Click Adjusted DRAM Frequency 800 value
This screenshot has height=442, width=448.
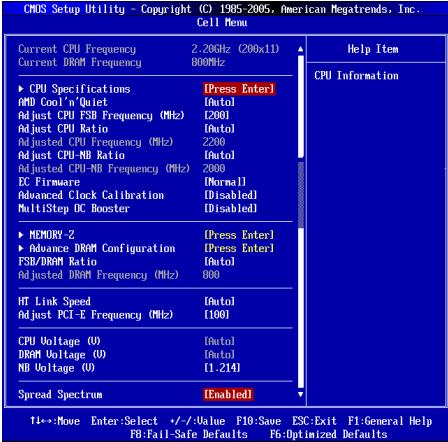point(211,275)
